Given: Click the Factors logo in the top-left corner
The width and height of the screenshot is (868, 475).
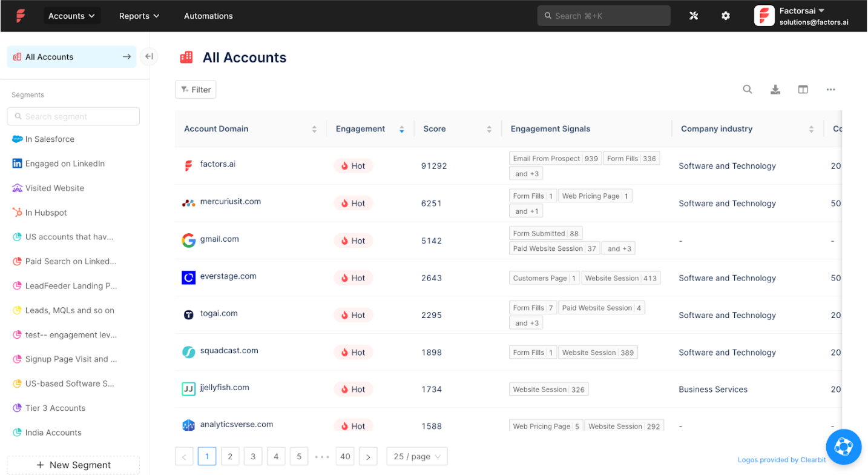Looking at the screenshot, I should (20, 16).
